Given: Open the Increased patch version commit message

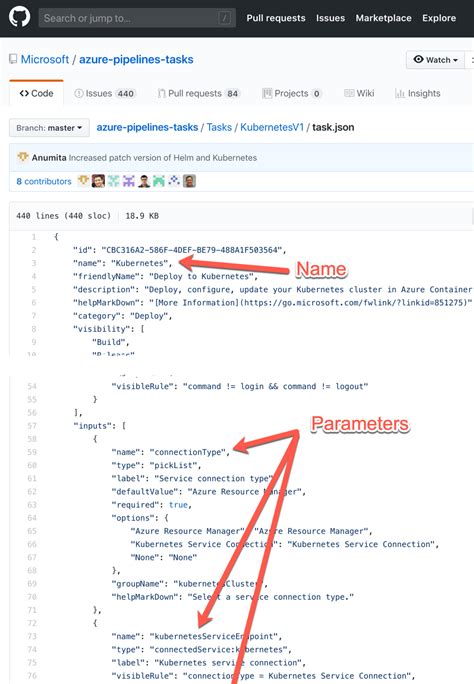Looking at the screenshot, I should [163, 157].
